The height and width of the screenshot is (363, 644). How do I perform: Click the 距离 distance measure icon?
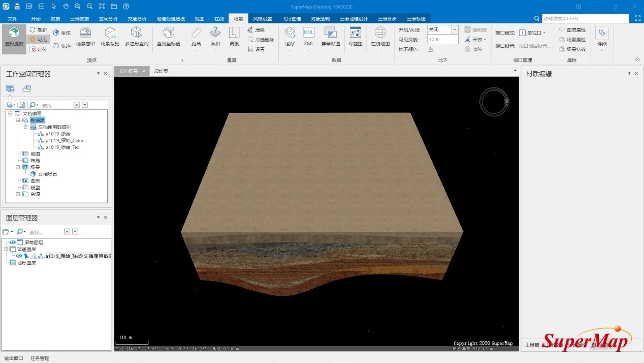(196, 37)
